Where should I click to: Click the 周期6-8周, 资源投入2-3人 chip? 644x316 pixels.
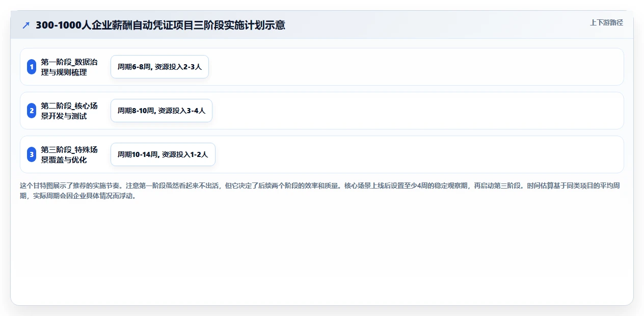click(x=159, y=67)
